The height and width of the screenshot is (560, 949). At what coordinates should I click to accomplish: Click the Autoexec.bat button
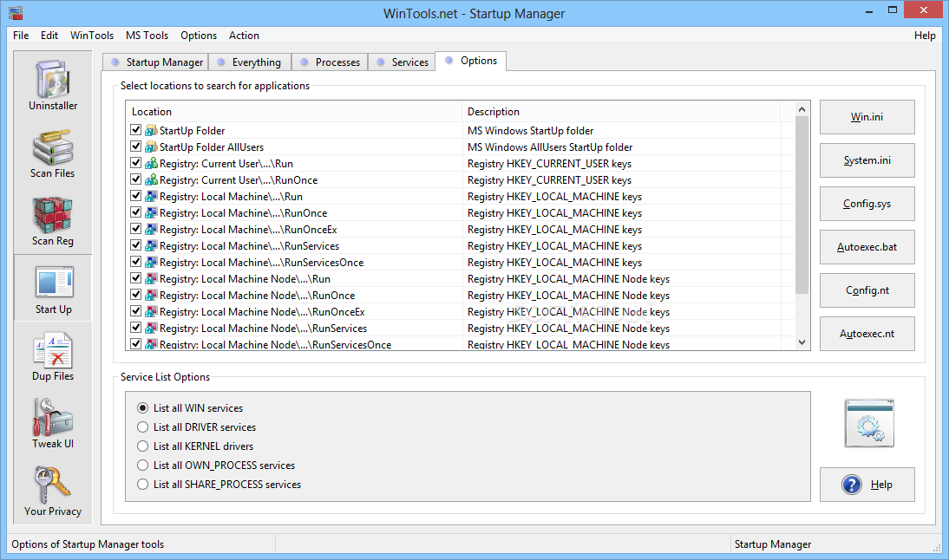[867, 247]
